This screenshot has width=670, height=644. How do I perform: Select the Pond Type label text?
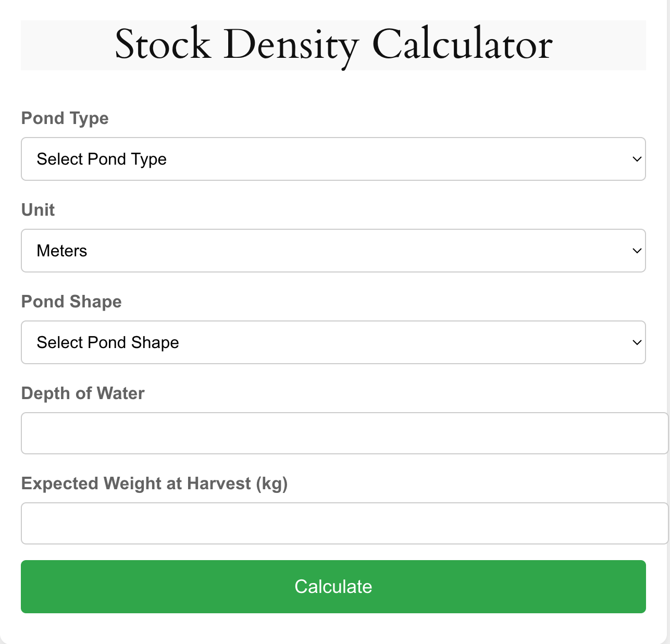click(65, 119)
